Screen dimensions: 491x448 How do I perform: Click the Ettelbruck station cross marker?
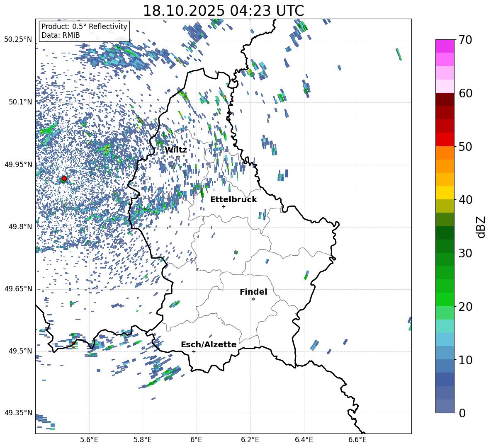(x=224, y=206)
